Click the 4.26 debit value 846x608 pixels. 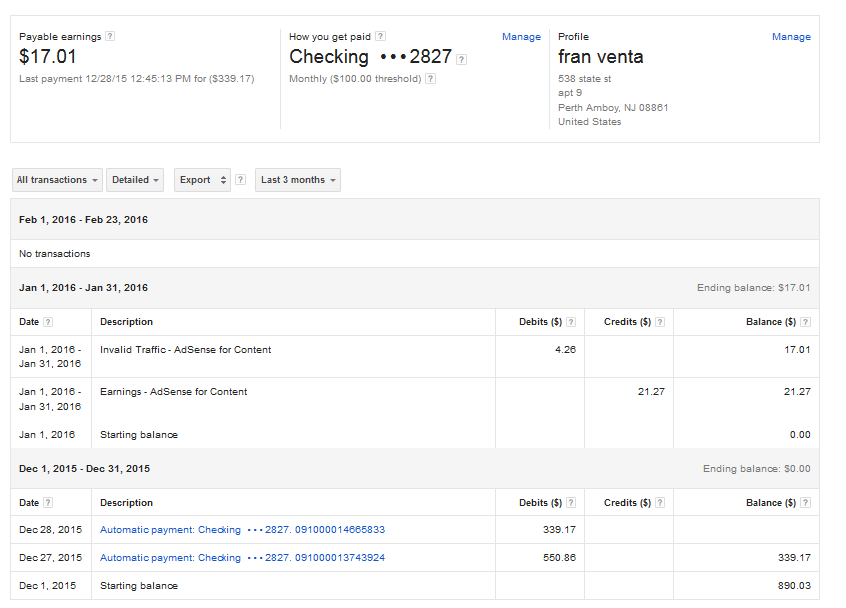(565, 350)
